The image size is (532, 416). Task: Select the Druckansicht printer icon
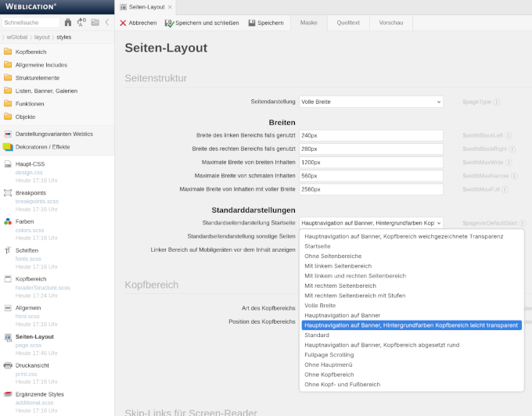(8, 365)
